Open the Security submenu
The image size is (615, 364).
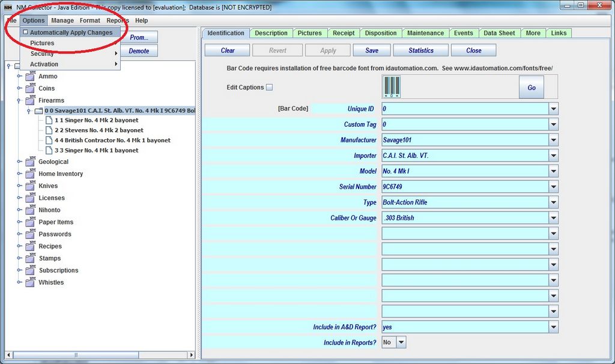click(x=42, y=53)
